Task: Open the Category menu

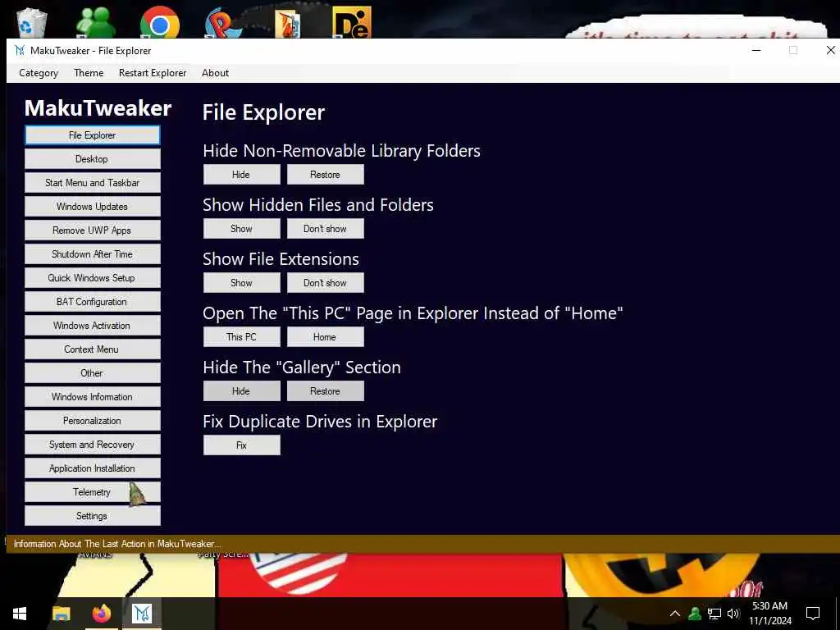Action: click(x=39, y=73)
